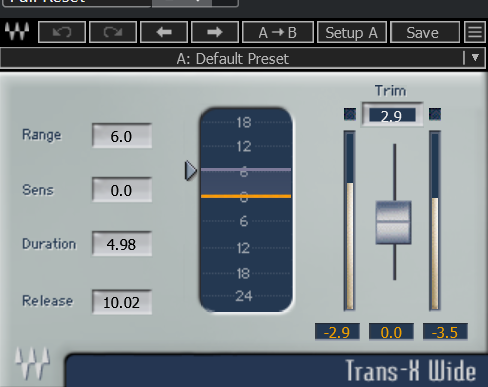Click the Trim label
488x387 pixels.
click(x=391, y=90)
